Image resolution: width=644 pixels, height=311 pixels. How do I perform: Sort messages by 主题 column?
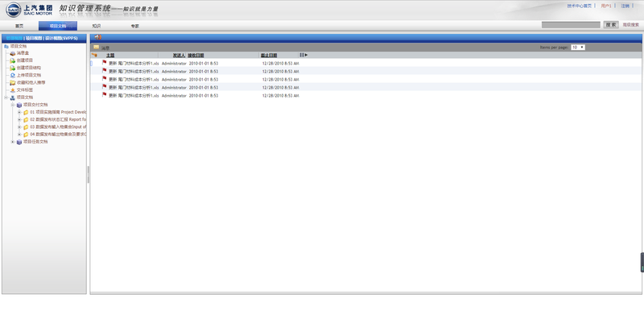(x=110, y=55)
